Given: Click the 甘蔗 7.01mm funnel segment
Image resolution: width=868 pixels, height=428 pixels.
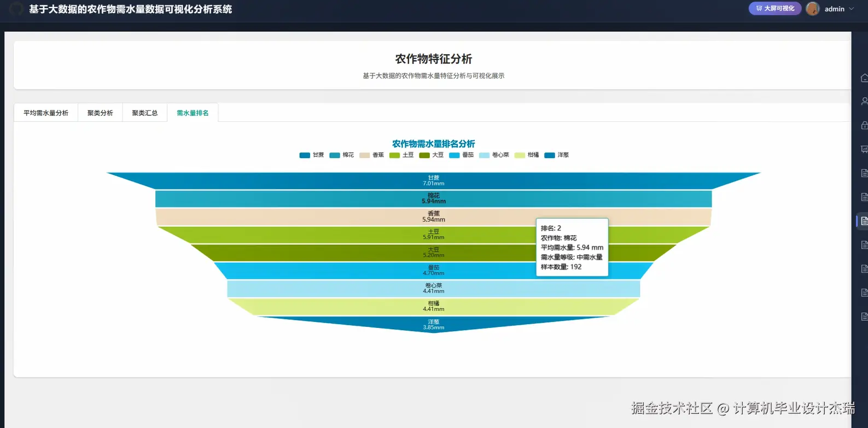Looking at the screenshot, I should pyautogui.click(x=434, y=181).
